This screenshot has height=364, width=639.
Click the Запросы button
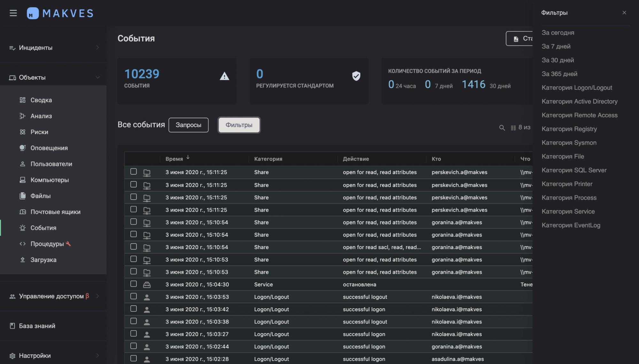[188, 125]
